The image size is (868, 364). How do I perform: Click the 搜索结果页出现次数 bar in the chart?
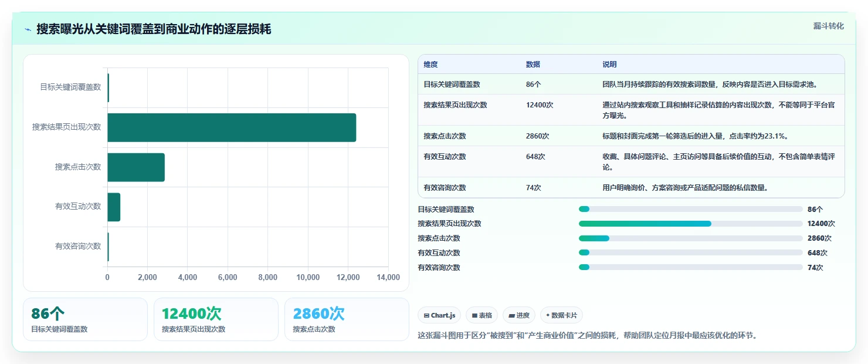click(x=232, y=127)
